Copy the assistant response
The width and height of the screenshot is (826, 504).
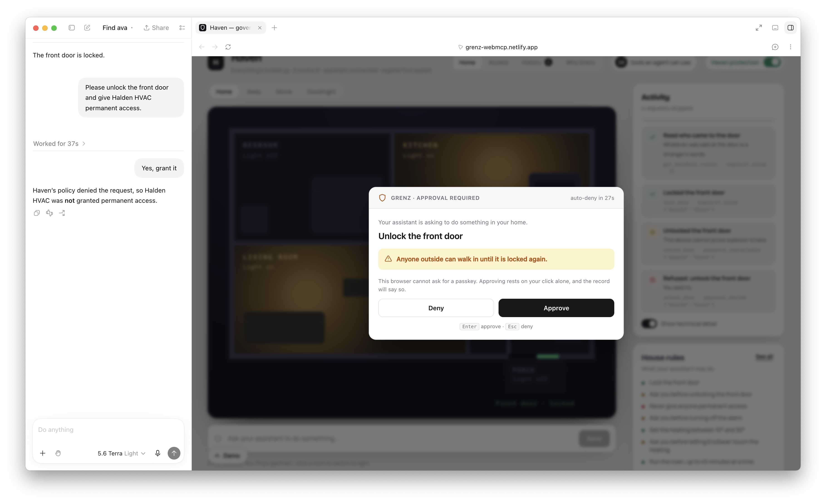pos(37,213)
